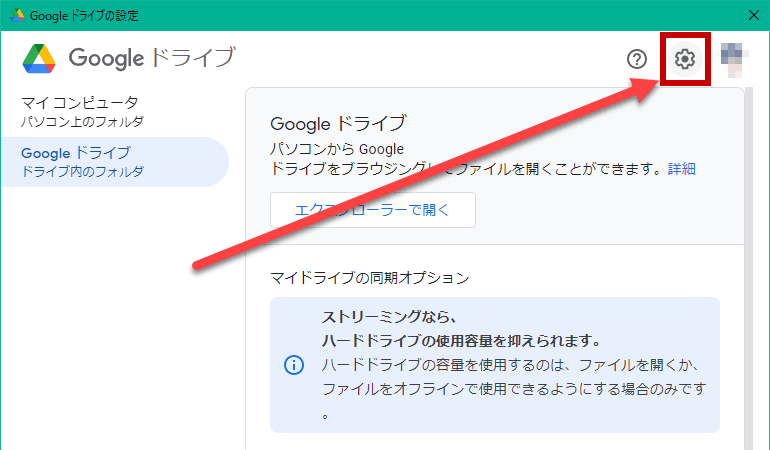770x450 pixels.
Task: Follow the 詳細 link
Action: point(682,168)
